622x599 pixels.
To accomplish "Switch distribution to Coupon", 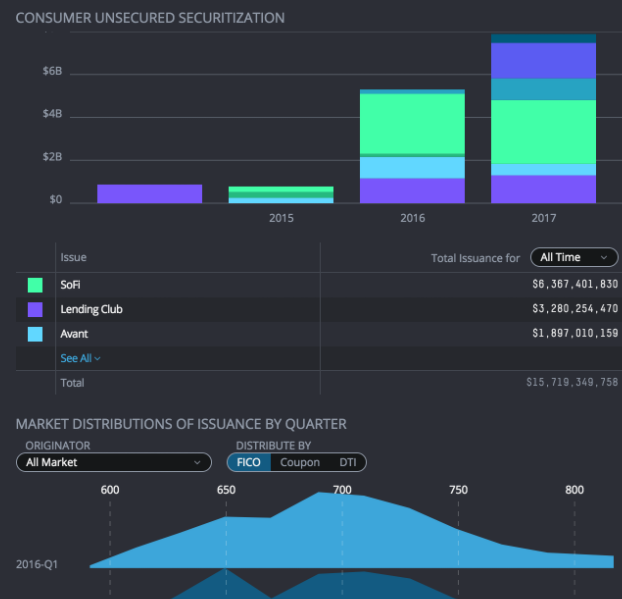I will point(300,462).
